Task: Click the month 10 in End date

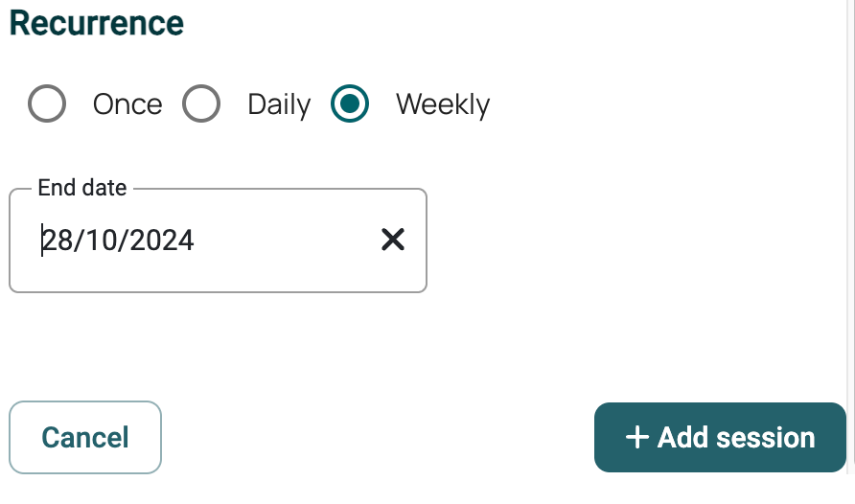Action: click(x=100, y=241)
